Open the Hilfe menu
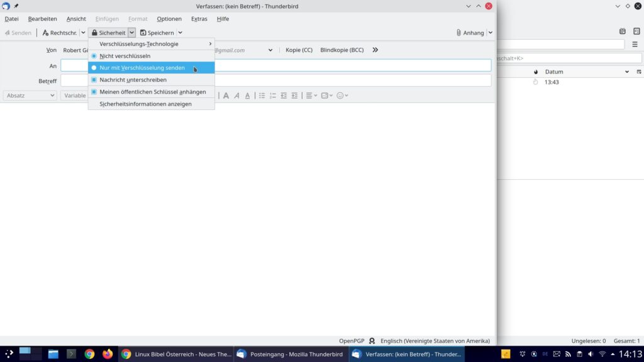The width and height of the screenshot is (644, 362). (x=223, y=19)
